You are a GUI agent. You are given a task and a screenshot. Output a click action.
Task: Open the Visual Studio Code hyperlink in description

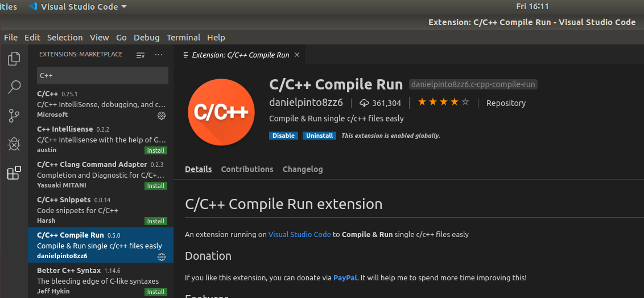(x=299, y=234)
